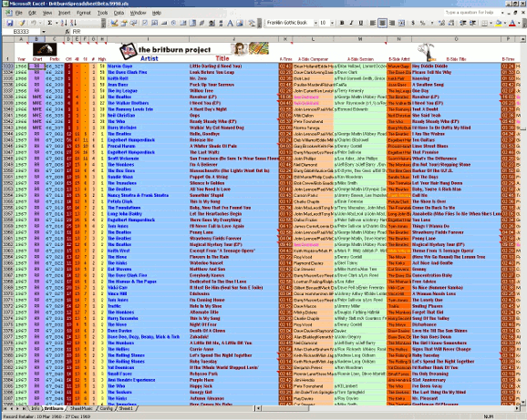Click the Currency style dollar icon
527x420 pixels.
tap(413, 23)
